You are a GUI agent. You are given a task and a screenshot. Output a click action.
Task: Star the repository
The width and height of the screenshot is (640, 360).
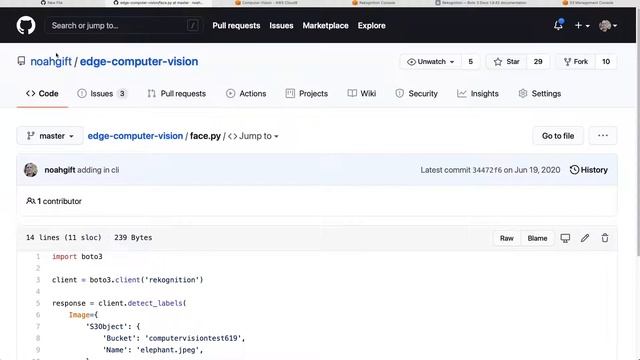point(507,62)
